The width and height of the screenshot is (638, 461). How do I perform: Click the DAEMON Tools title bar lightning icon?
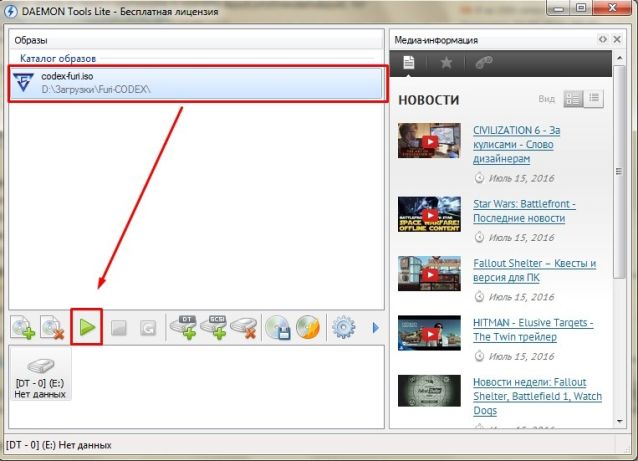coord(11,11)
